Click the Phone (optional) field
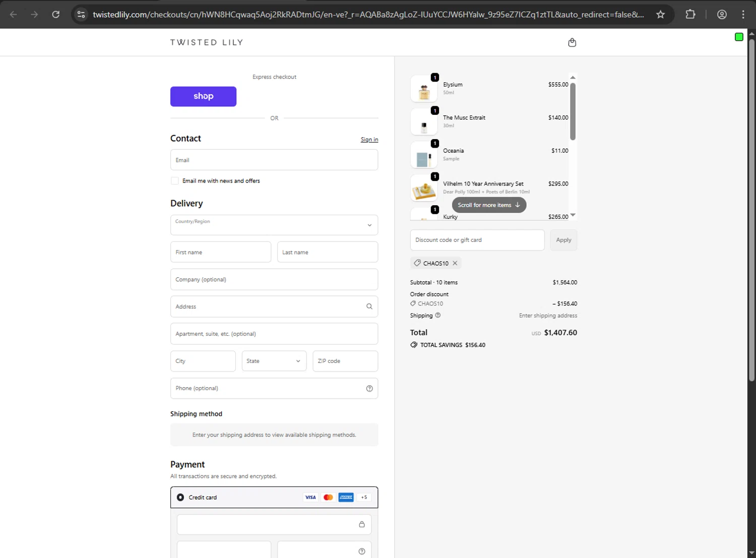 click(274, 388)
